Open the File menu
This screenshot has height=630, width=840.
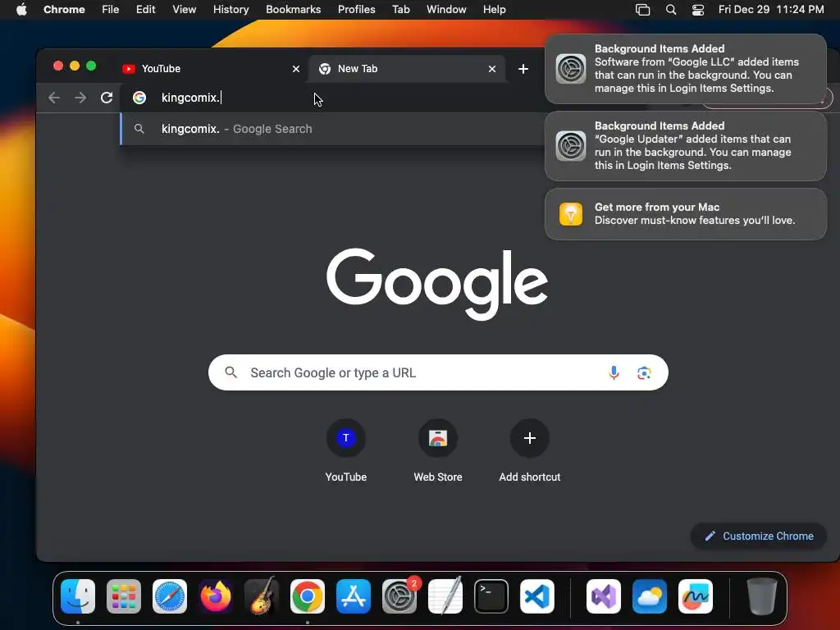point(111,9)
